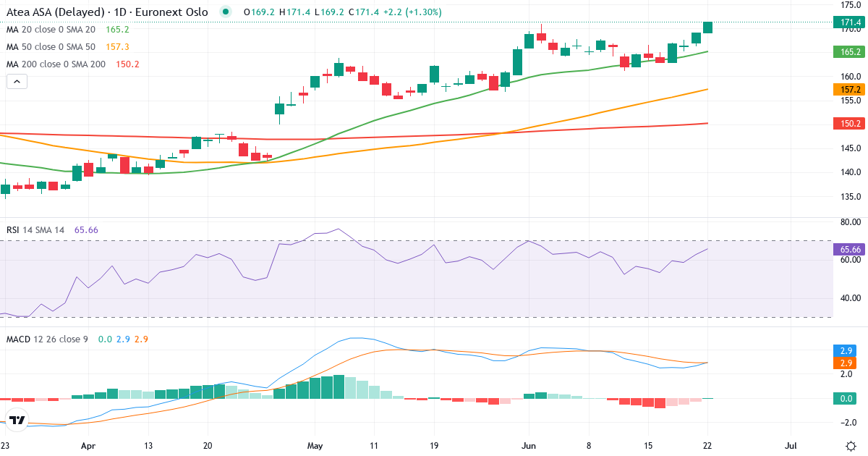Click the 13 date label on time axis
Screen dimensions: 868x456
[x=148, y=446]
